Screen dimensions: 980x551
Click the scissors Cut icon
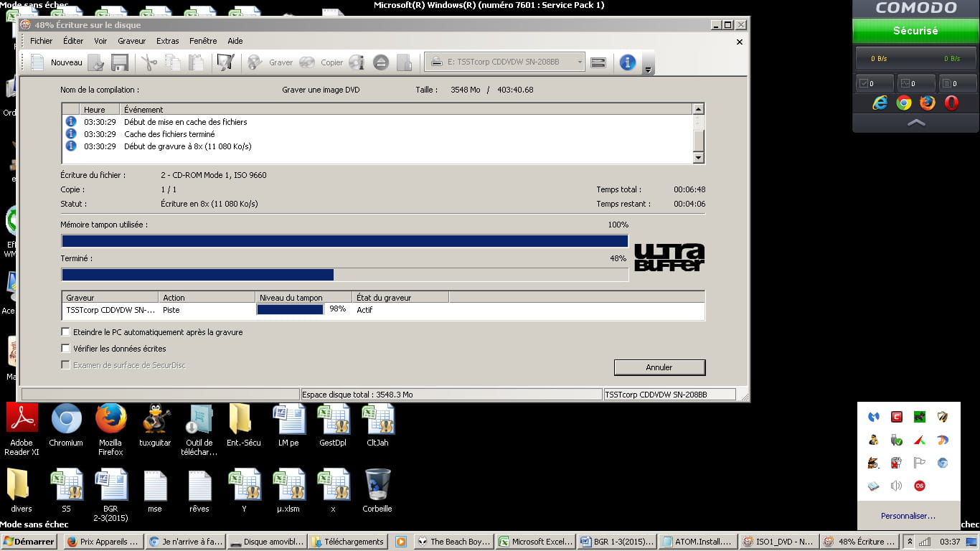pyautogui.click(x=149, y=62)
